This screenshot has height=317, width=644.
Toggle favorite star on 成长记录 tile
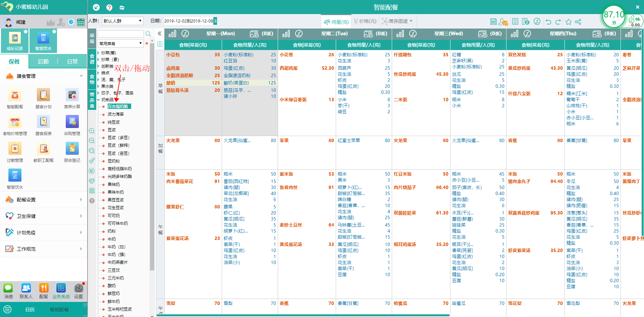pyautogui.click(x=25, y=31)
